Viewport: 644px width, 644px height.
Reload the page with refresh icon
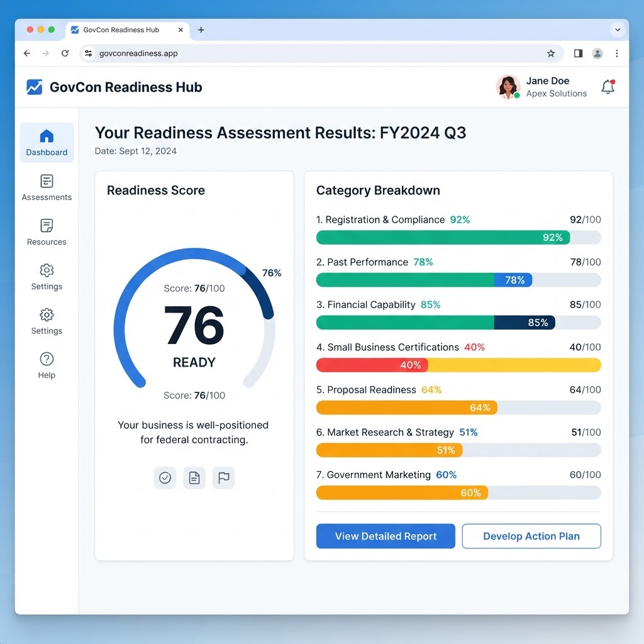(65, 53)
